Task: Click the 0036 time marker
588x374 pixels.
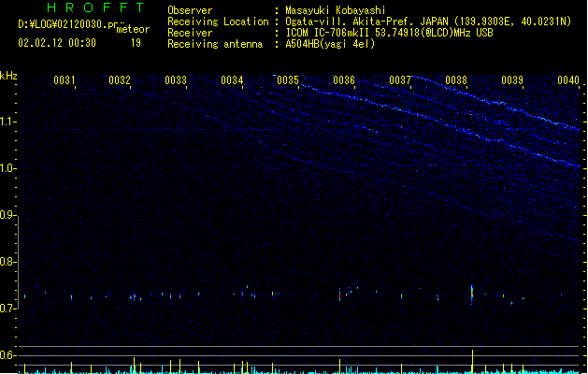Action: pyautogui.click(x=344, y=80)
